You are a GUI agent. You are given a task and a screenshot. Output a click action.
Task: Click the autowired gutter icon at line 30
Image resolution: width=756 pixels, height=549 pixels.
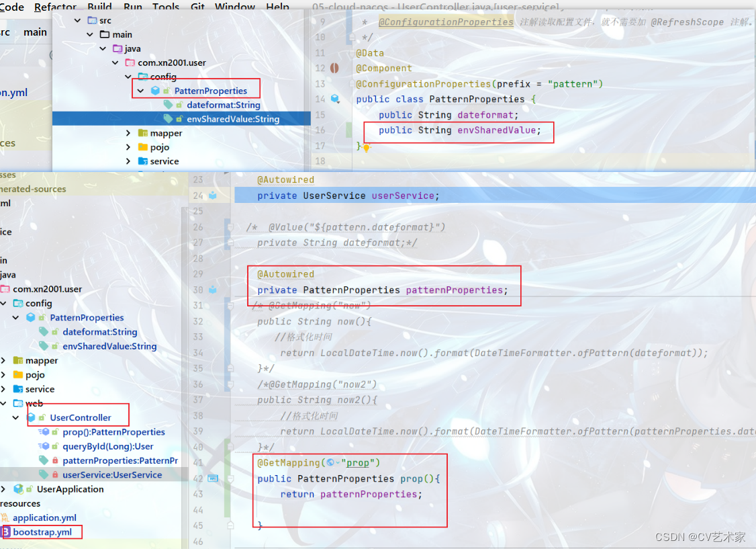[213, 290]
